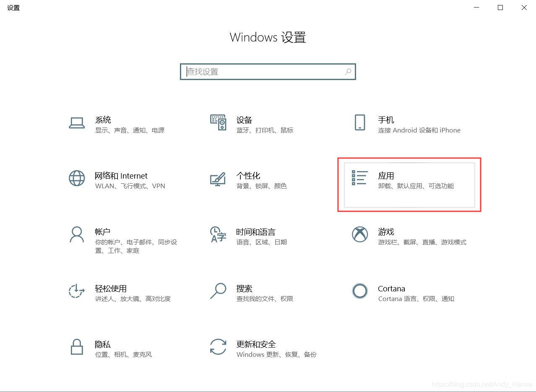Click the 游戏栏、截屏、直播、游戏模式 description
This screenshot has width=536, height=392.
pos(422,242)
